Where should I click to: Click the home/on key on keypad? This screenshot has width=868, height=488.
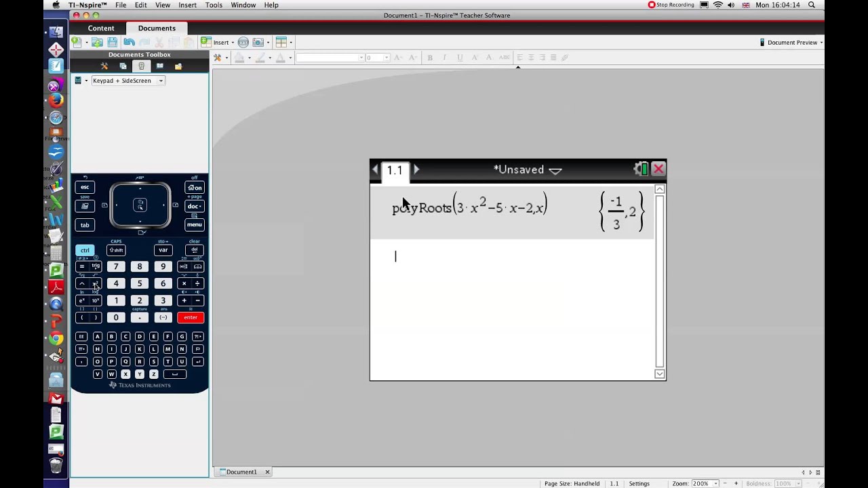pos(195,188)
